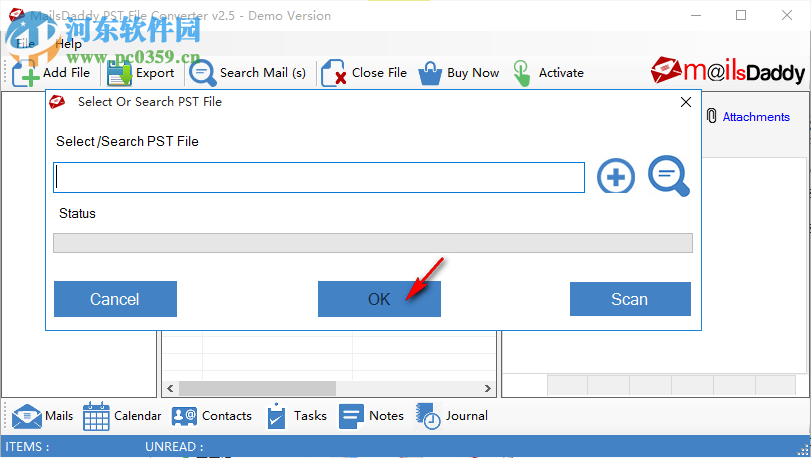Click the Activate label
Screen dimensions: 811x458
coord(561,73)
